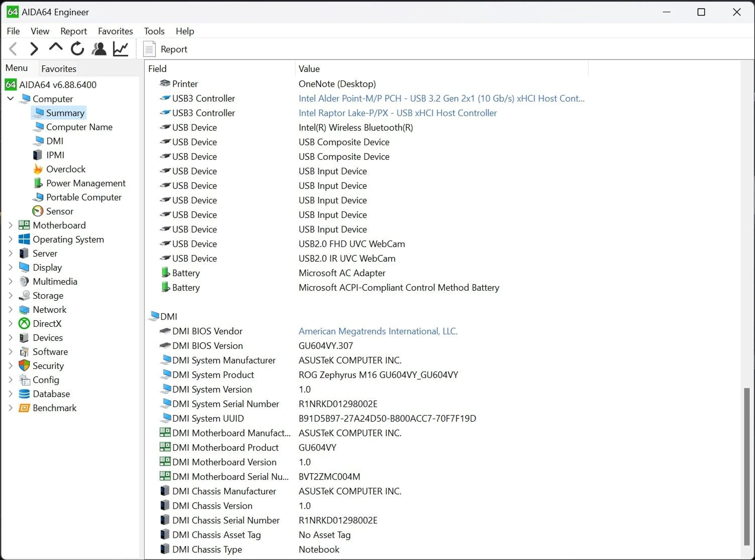Image resolution: width=755 pixels, height=560 pixels.
Task: Click the Value column header
Action: [442, 68]
